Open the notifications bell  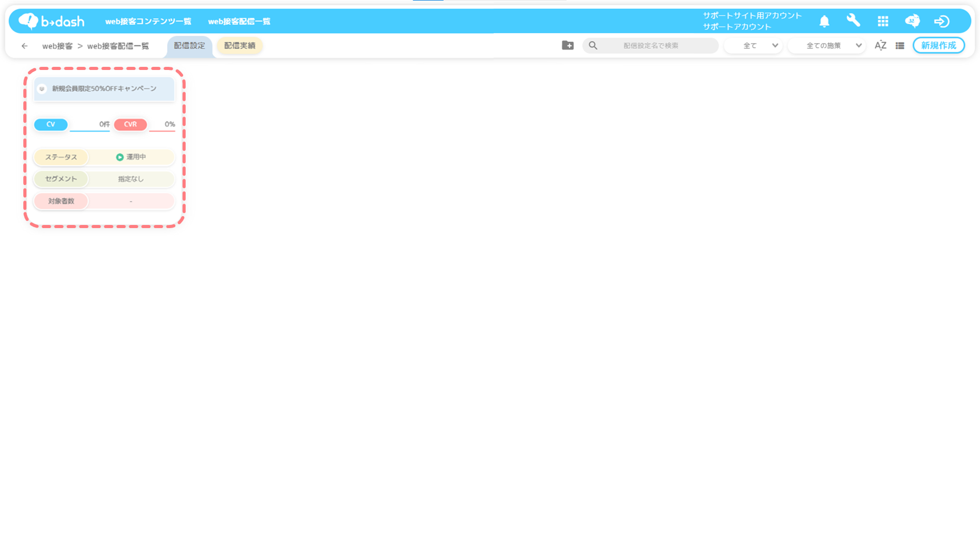[x=824, y=21]
